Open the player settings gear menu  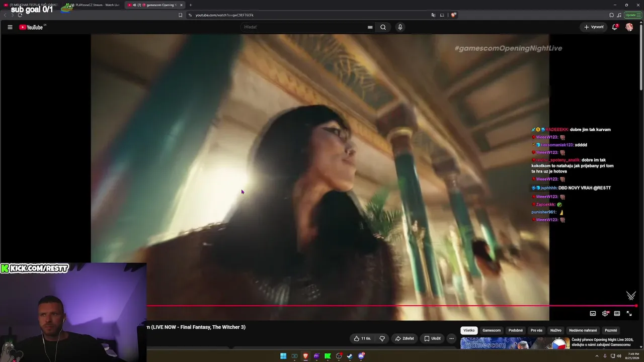605,314
